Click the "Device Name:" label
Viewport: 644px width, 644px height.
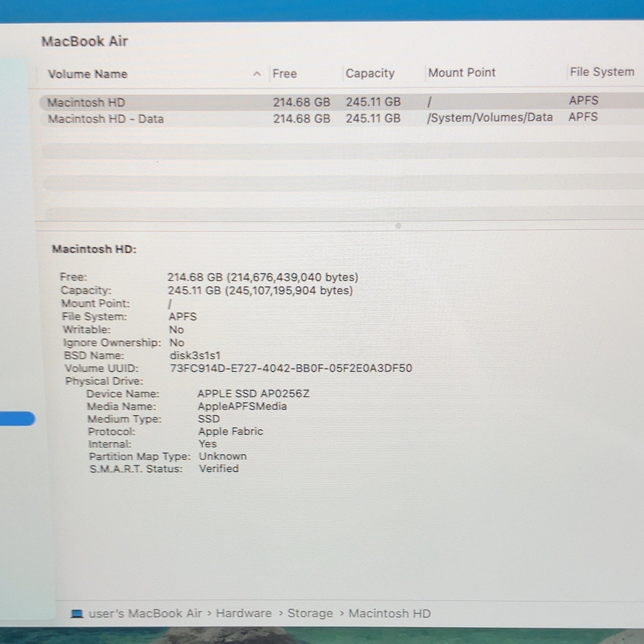coord(123,394)
